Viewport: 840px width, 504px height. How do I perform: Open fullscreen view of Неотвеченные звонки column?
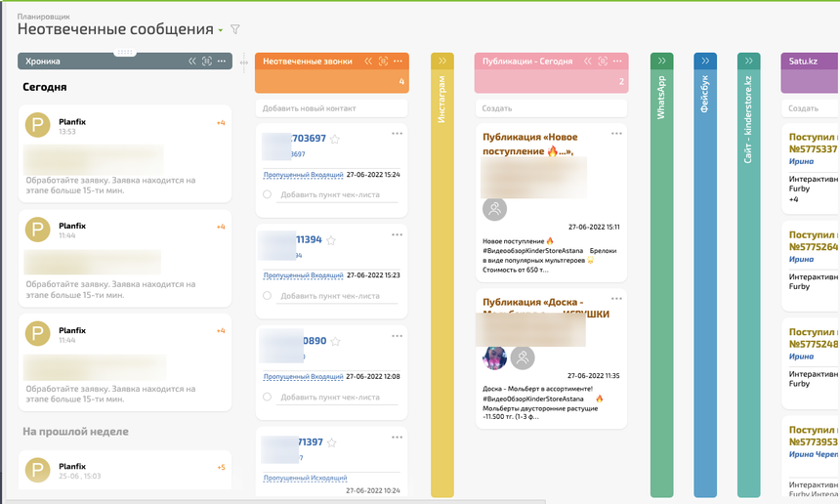point(382,61)
